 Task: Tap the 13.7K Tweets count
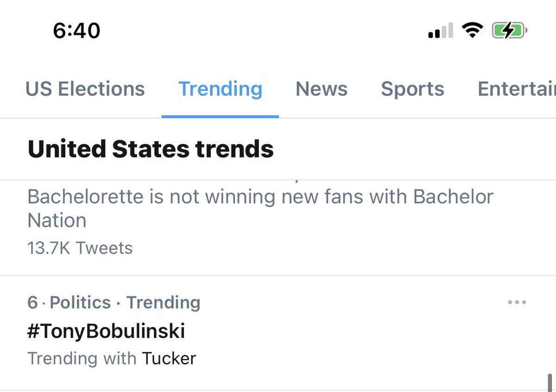[x=80, y=248]
